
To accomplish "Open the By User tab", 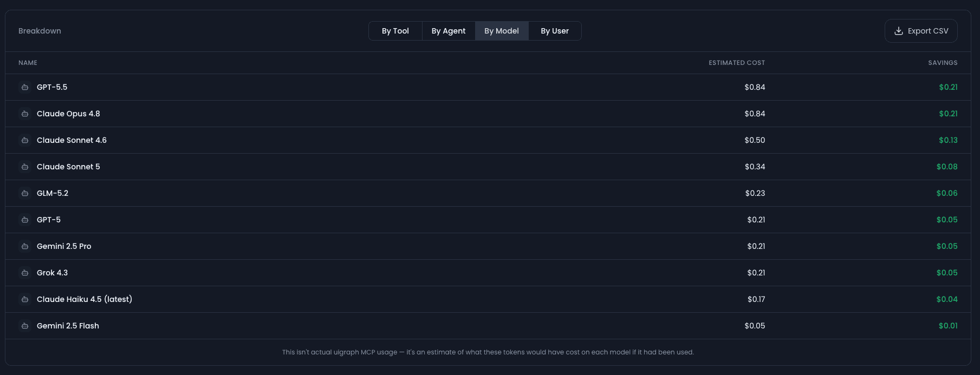I will (x=555, y=31).
